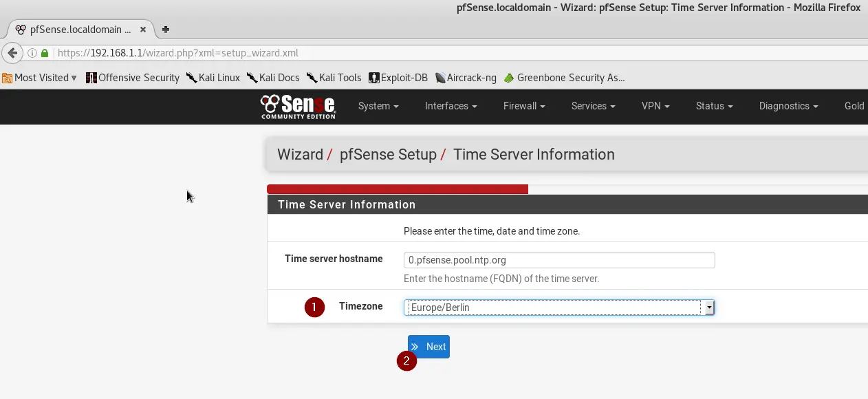Screen dimensions: 868x399
Task: Open Exploit-DB bookmark
Action: coord(398,78)
